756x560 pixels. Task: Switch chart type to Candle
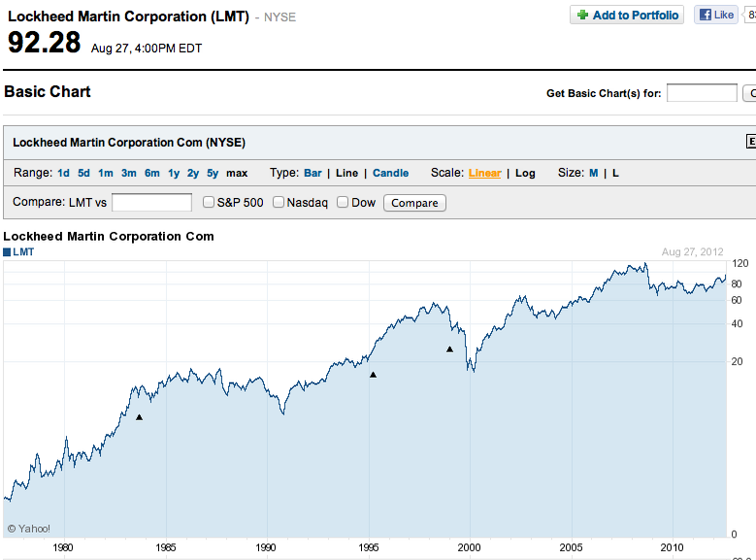(x=390, y=173)
